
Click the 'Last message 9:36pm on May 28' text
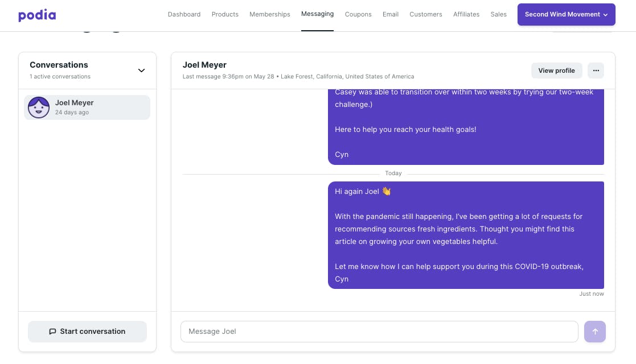(x=228, y=77)
